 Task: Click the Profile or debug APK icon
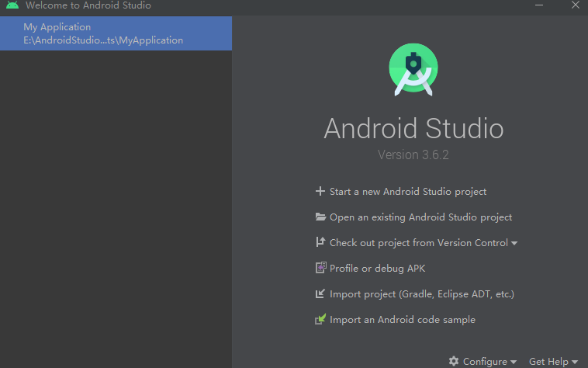click(x=320, y=268)
